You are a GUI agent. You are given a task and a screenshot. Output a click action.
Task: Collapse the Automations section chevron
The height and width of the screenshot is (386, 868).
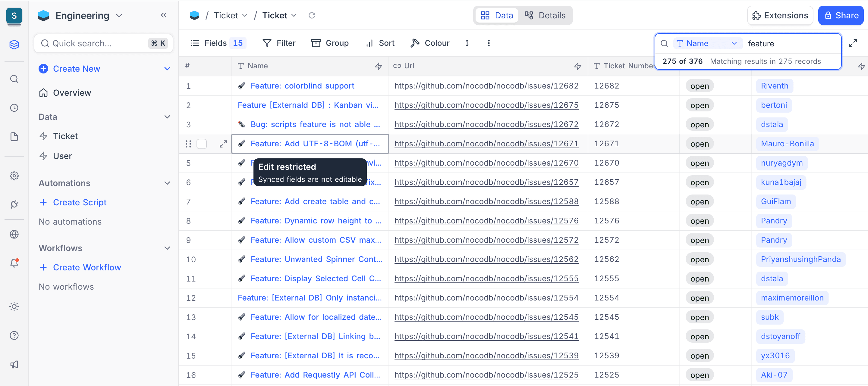tap(167, 183)
